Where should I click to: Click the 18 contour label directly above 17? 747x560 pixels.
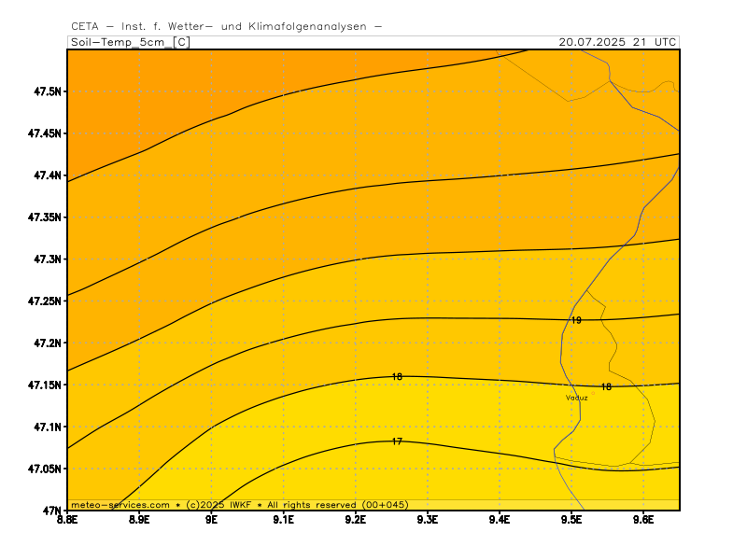(x=397, y=377)
